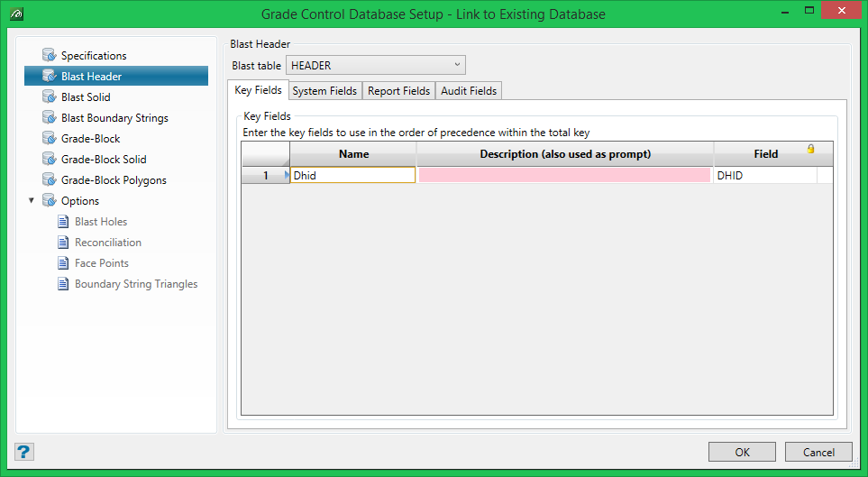Click the Grade-Block database icon
Viewport: 868px width, 477px height.
[50, 139]
